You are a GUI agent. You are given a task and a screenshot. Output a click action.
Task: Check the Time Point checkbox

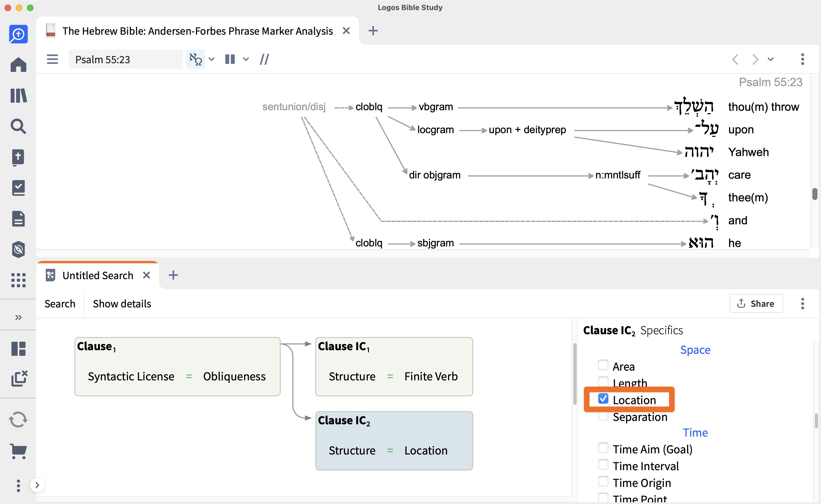tap(603, 497)
